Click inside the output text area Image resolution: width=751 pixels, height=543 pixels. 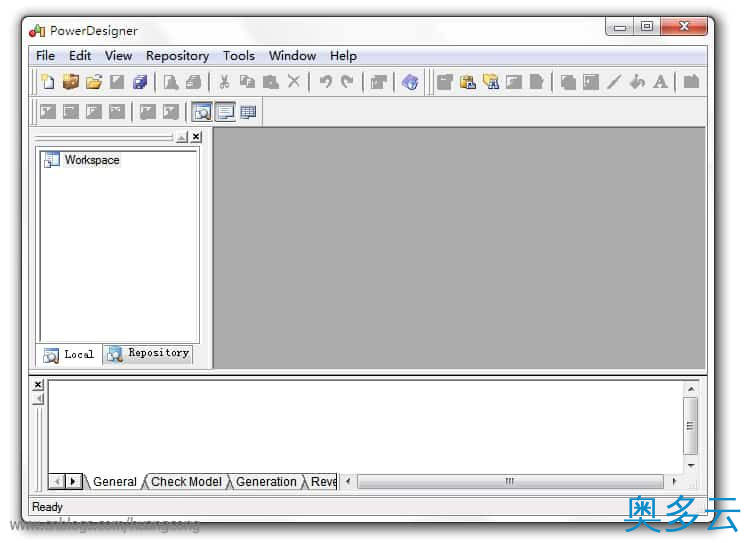365,426
